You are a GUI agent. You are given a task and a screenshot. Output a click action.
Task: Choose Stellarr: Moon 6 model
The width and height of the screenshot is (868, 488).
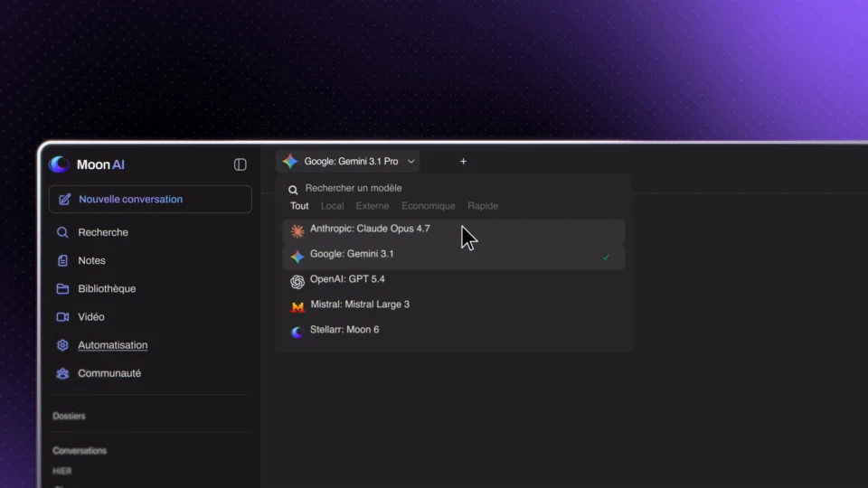click(x=453, y=332)
